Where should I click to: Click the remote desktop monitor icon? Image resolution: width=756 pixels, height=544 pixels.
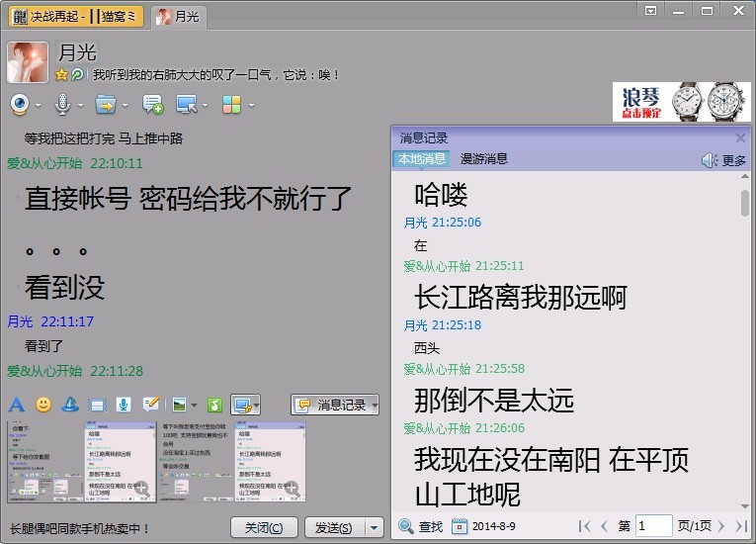pos(187,104)
